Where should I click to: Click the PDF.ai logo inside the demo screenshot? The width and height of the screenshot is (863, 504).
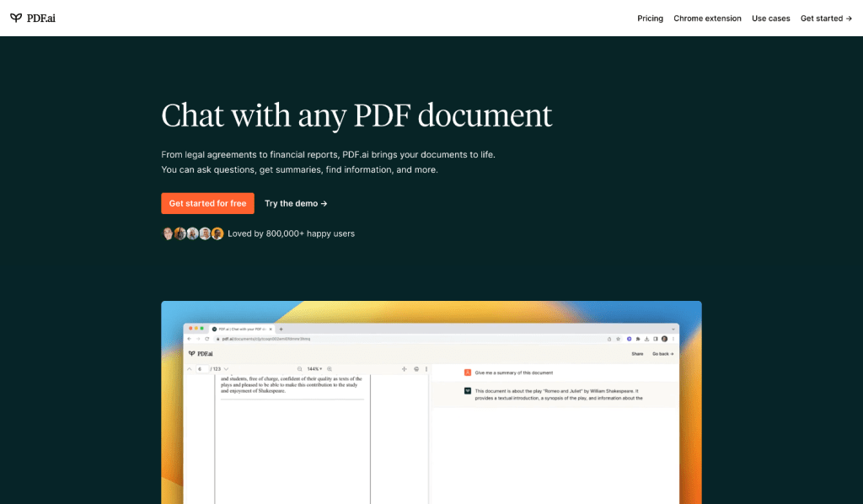[x=201, y=354]
